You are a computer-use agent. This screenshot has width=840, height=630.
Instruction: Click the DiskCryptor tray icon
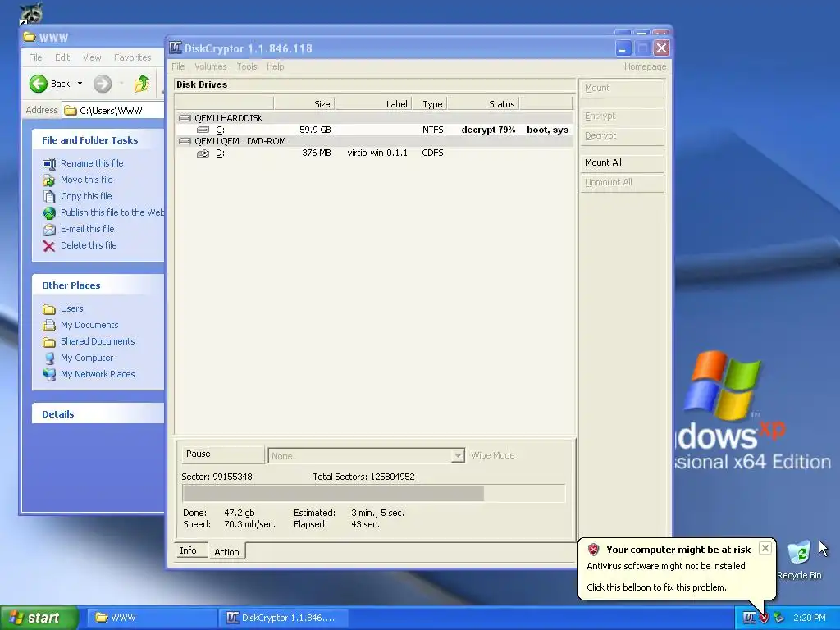(749, 618)
